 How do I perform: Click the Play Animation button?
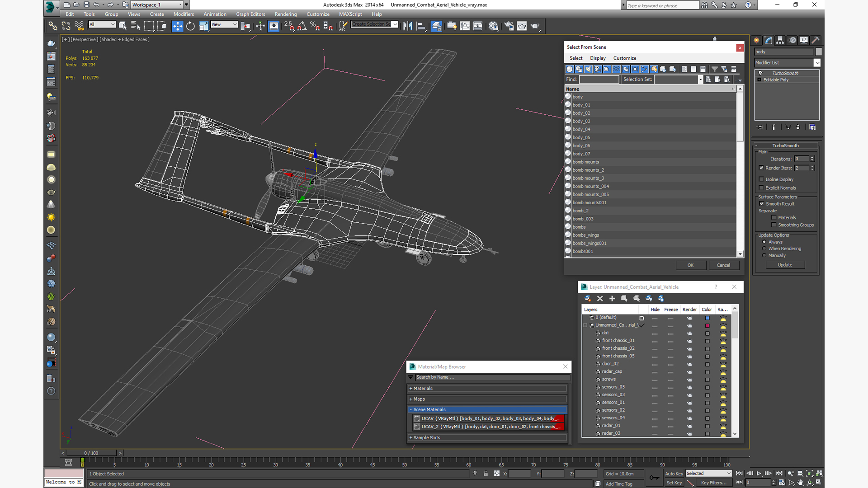click(x=759, y=474)
